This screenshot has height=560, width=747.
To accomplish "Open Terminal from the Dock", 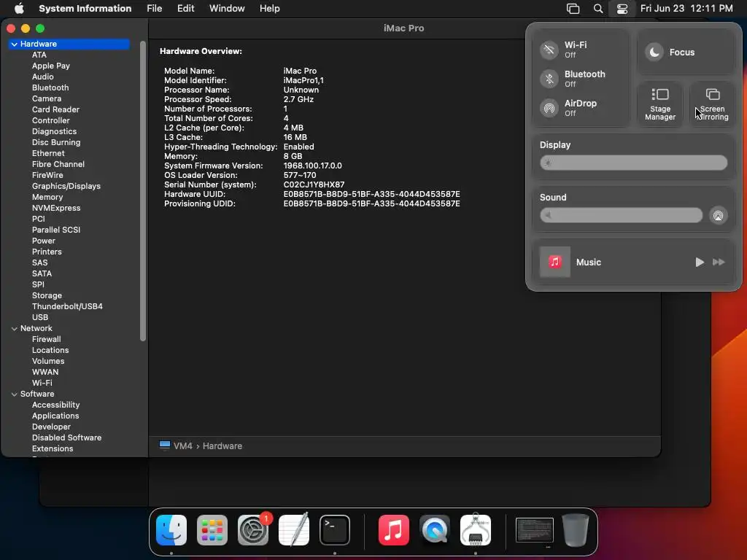I will coord(335,530).
